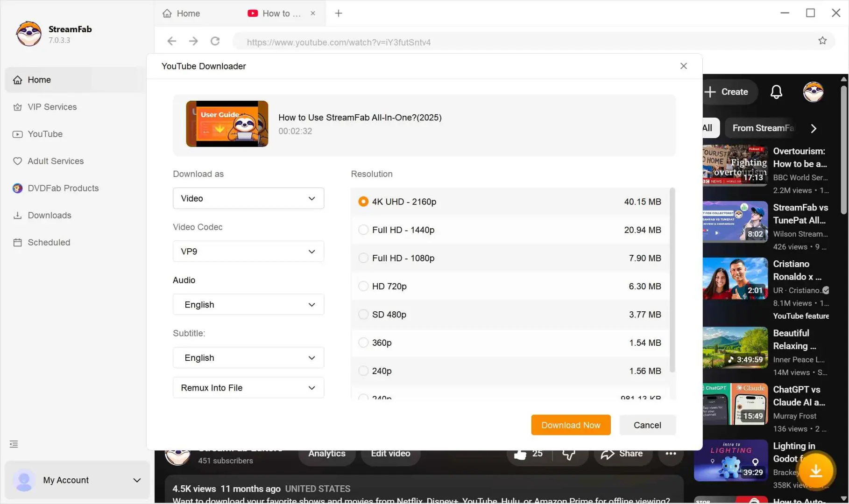849x504 pixels.
Task: Open the Audio English dropdown
Action: coord(248,305)
